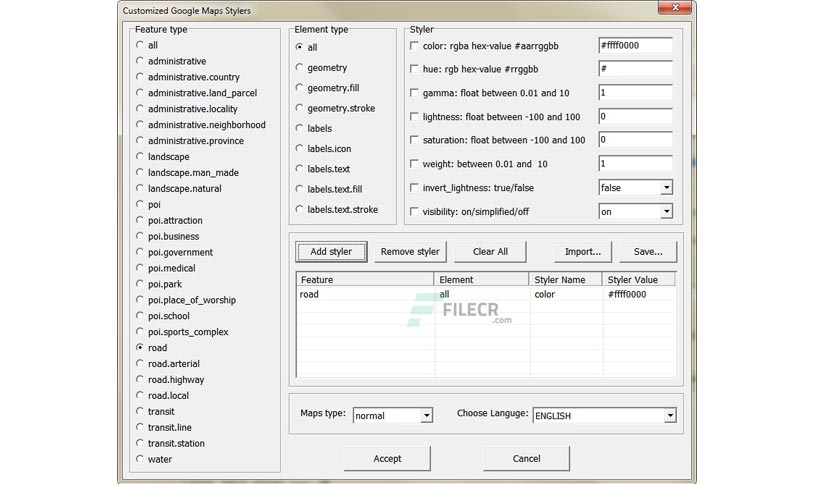The width and height of the screenshot is (836, 484).
Task: Select the transit feature type
Action: (140, 411)
